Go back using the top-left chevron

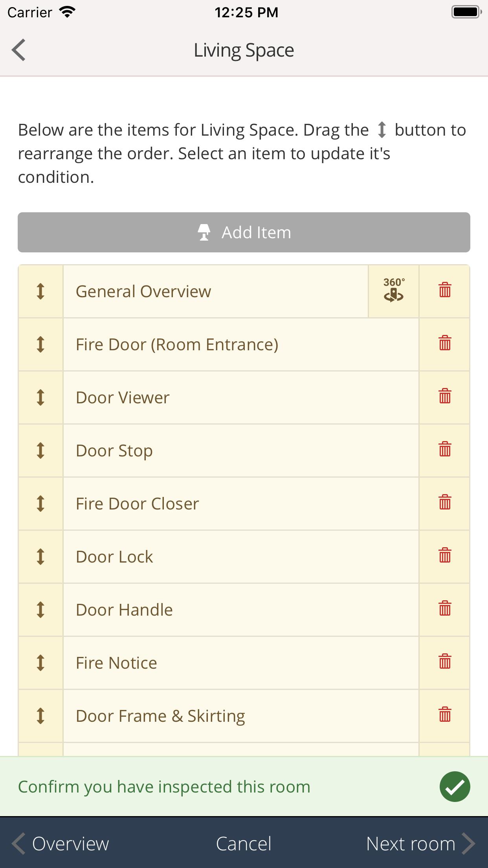coord(18,50)
